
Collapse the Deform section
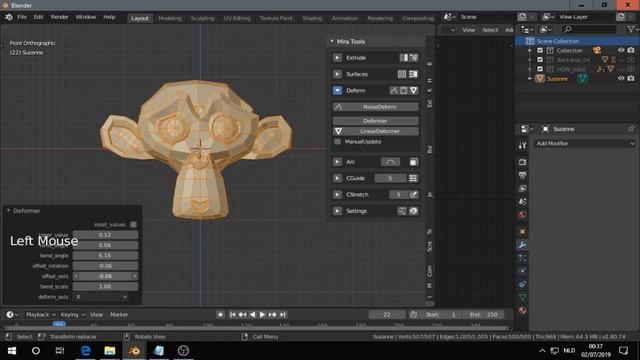pyautogui.click(x=337, y=91)
